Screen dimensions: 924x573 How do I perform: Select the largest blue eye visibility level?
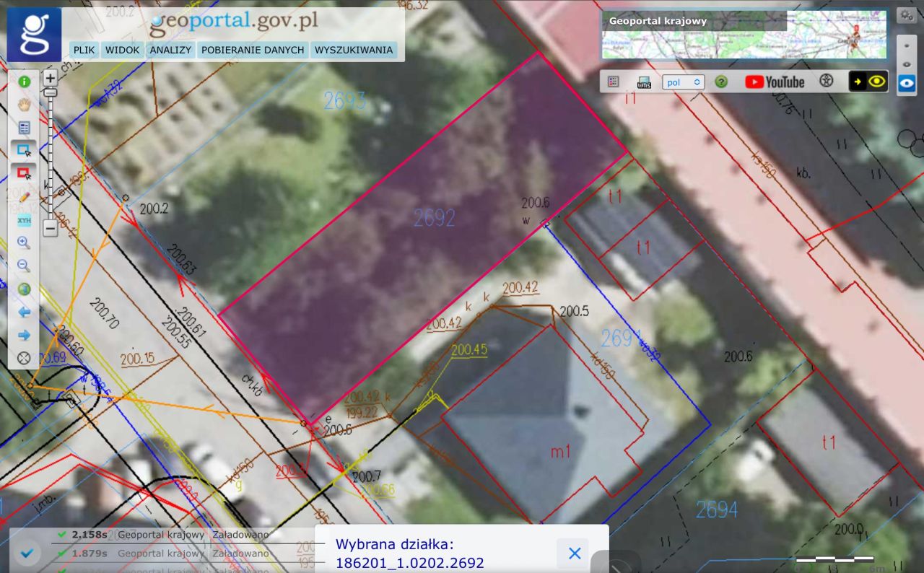pyautogui.click(x=906, y=84)
